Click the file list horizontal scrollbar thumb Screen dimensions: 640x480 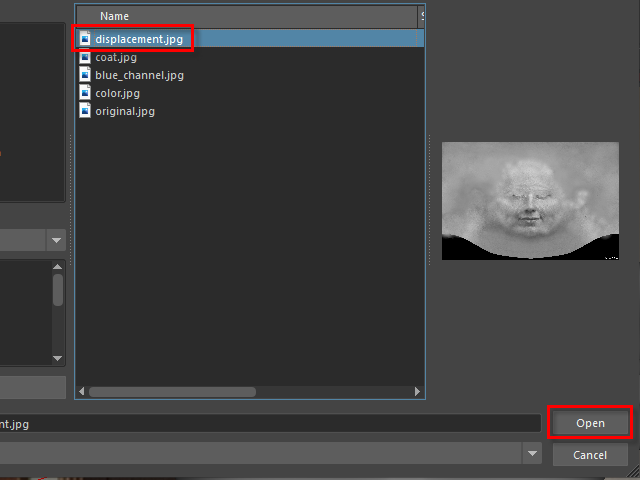(172, 392)
